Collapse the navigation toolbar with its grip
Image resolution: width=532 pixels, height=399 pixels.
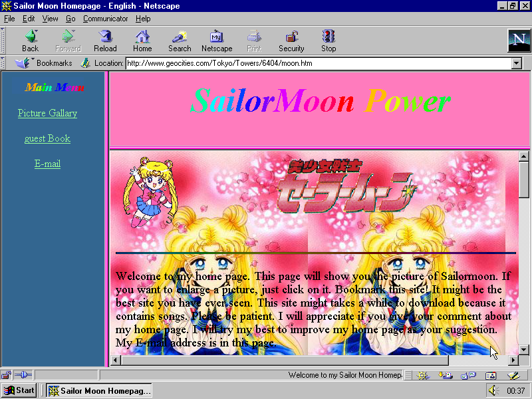pos(3,41)
